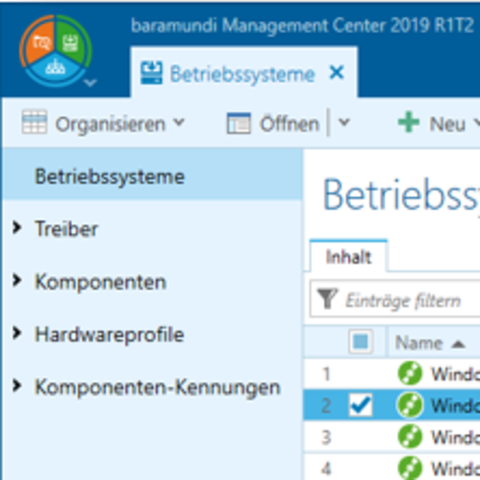Click the green OS icon in row 3

(x=410, y=436)
